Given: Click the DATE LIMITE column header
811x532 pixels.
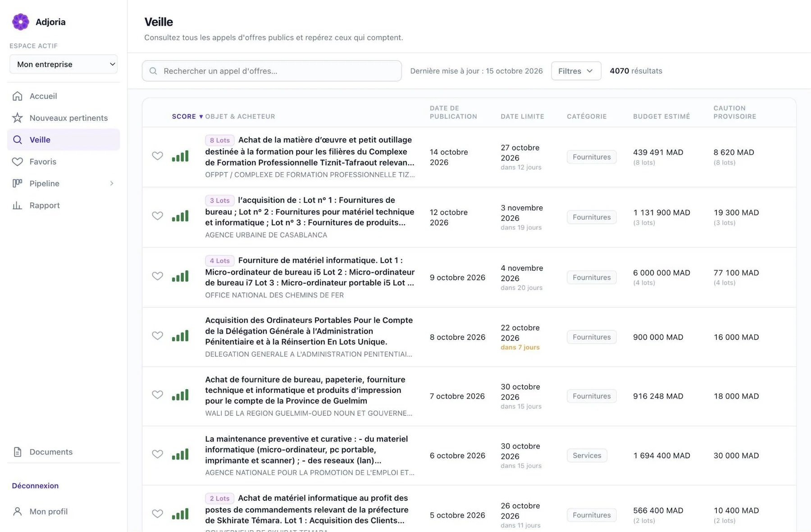Looking at the screenshot, I should [522, 116].
